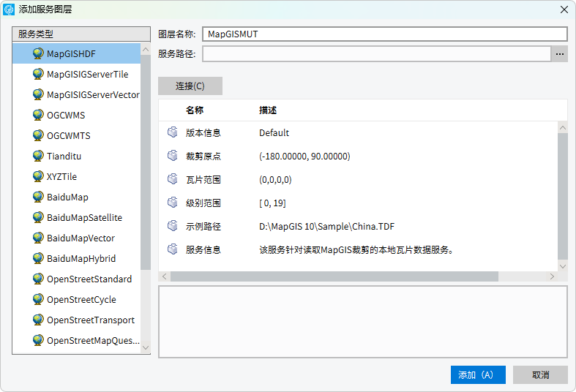Click the 名称 column header

pyautogui.click(x=195, y=110)
